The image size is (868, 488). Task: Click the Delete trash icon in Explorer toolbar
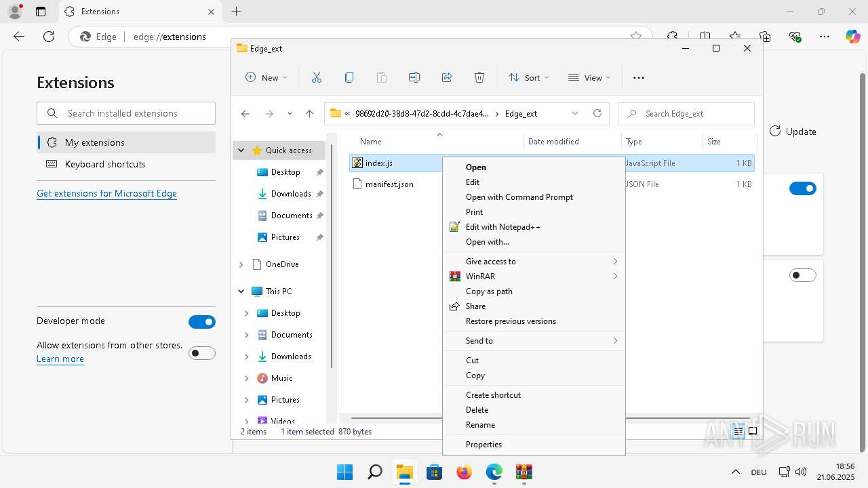pos(479,77)
